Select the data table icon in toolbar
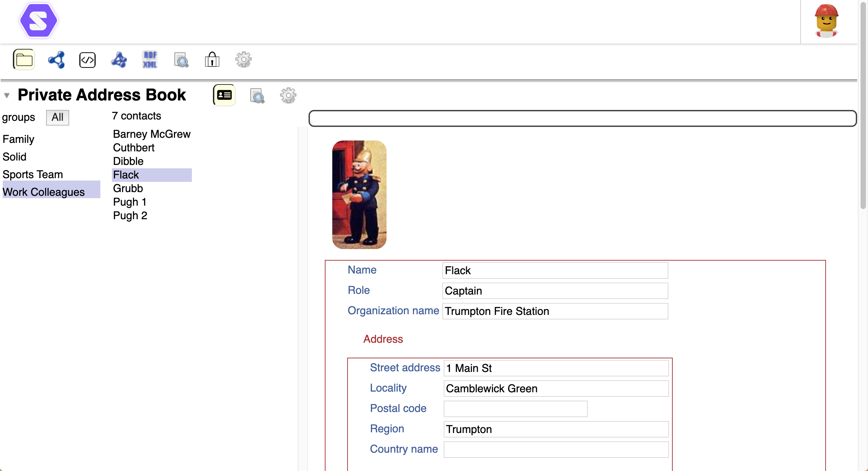868x471 pixels. (x=118, y=59)
